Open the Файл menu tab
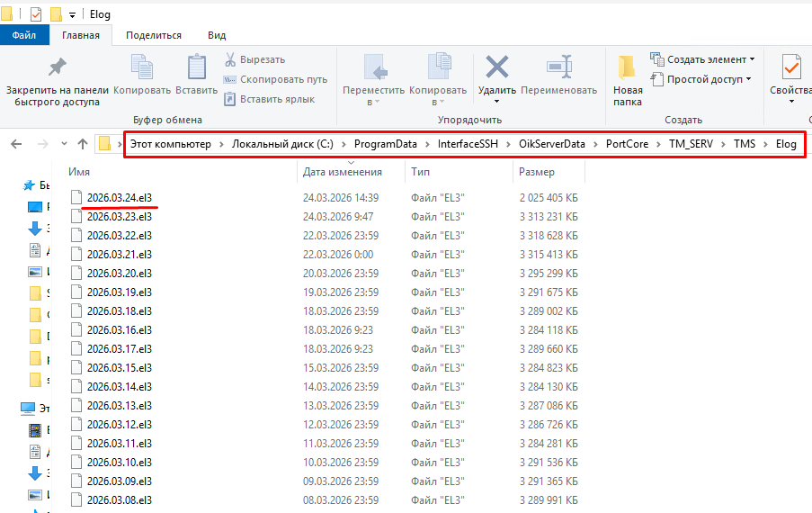This screenshot has height=513, width=812. (x=23, y=35)
